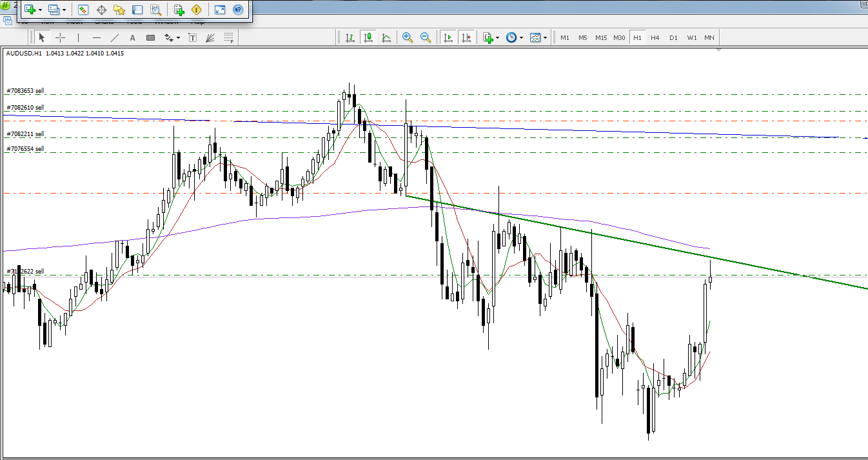Screen dimensions: 868x460
Task: Show the Navigator panel (folder with star)
Action: (119, 10)
